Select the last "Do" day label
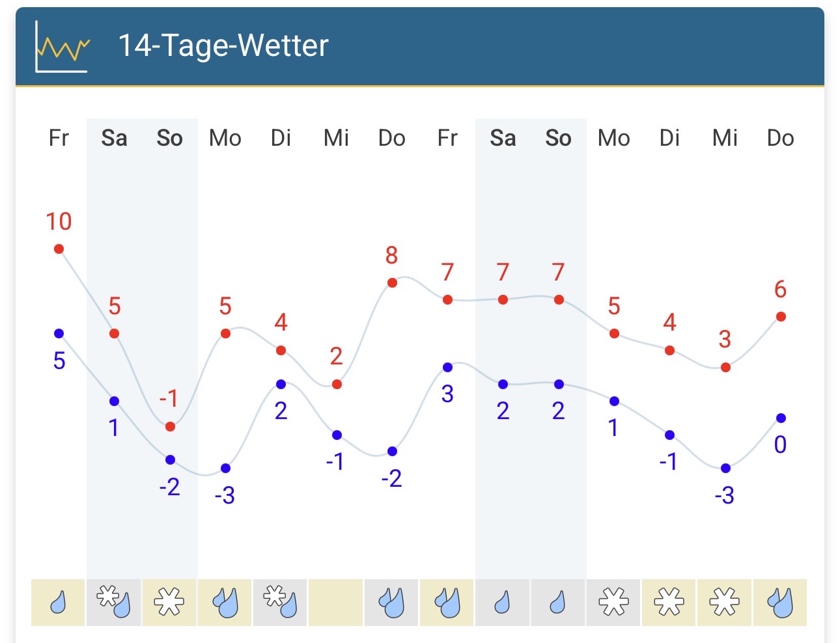This screenshot has width=840, height=643. point(780,138)
